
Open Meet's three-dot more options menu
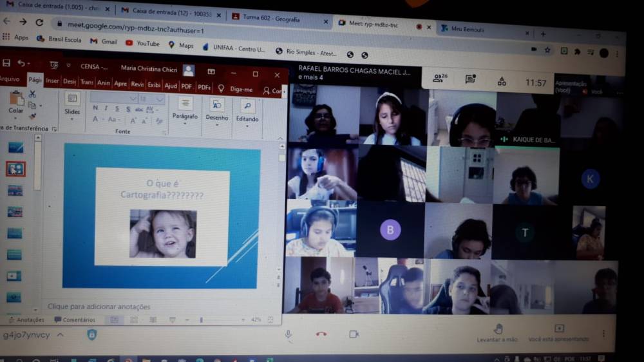point(603,334)
